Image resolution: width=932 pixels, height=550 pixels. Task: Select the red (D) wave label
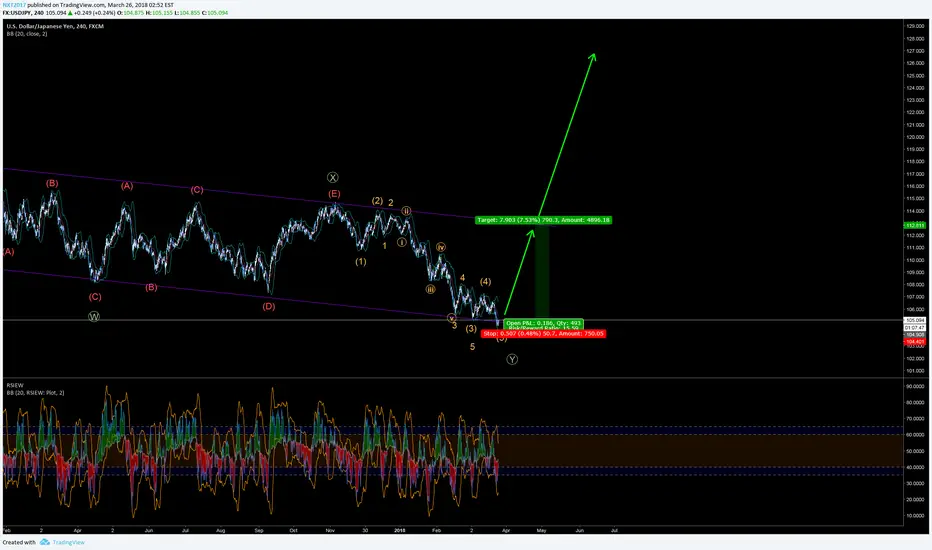coord(269,306)
